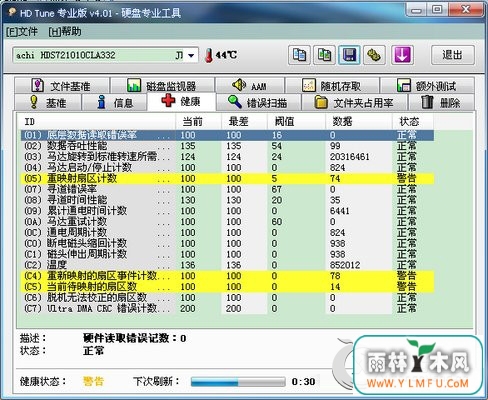Click the 44℃ temperature reading

point(226,55)
